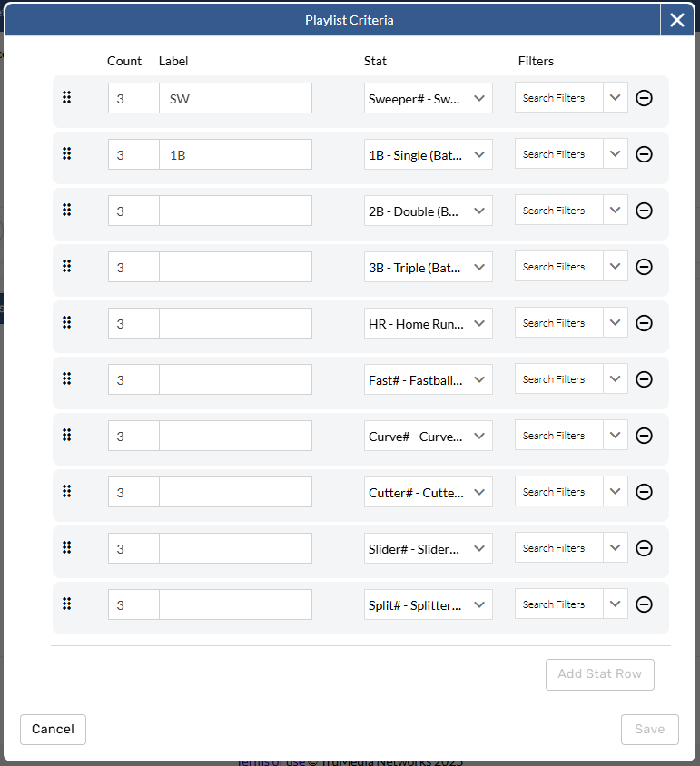Click the Add Stat Row button
This screenshot has width=700, height=766.
pos(599,674)
